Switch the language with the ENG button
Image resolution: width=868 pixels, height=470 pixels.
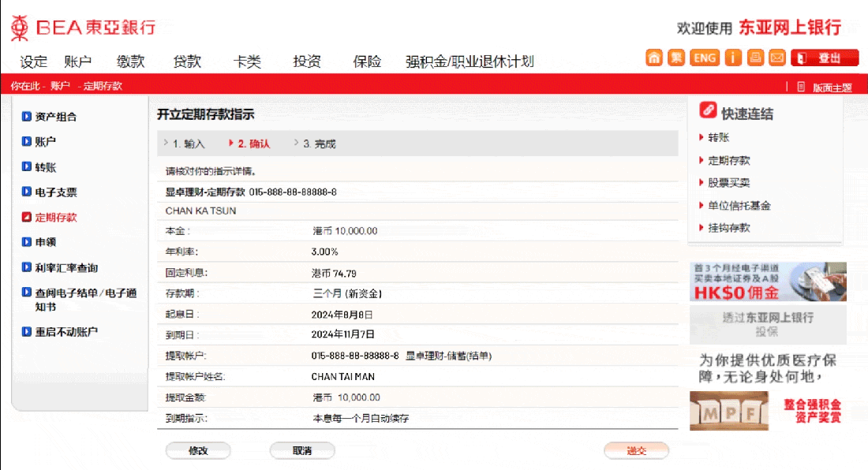[x=704, y=58]
